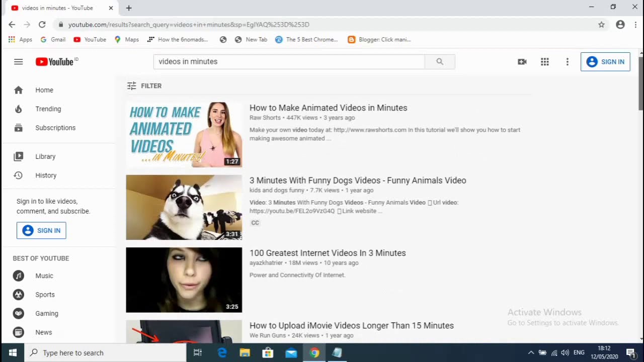The width and height of the screenshot is (644, 362).
Task: Click the Music icon under Best of YouTube
Action: (x=19, y=276)
